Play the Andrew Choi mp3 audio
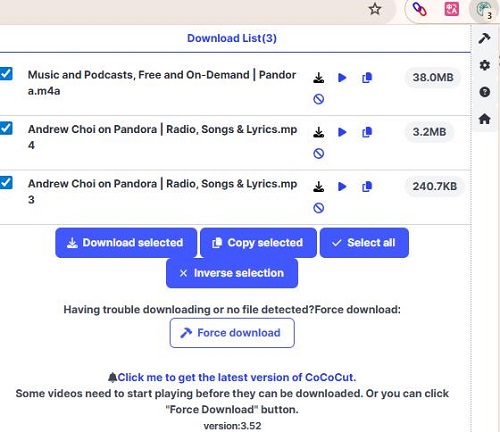 click(x=342, y=187)
